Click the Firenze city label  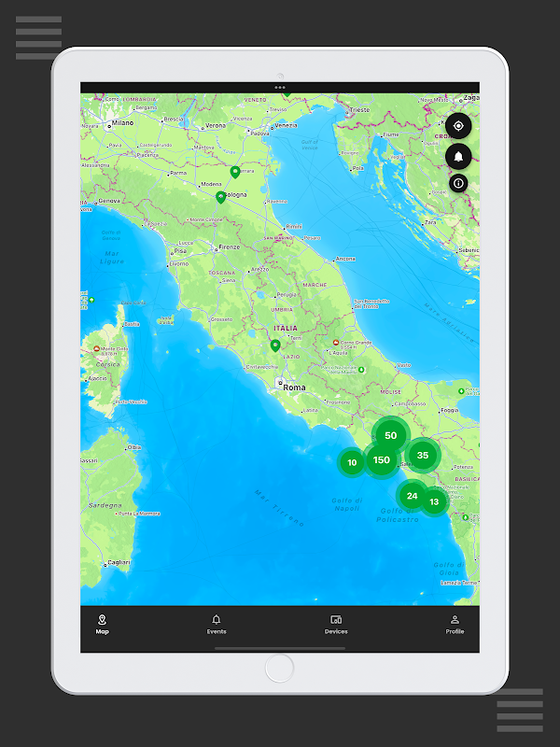pyautogui.click(x=229, y=247)
